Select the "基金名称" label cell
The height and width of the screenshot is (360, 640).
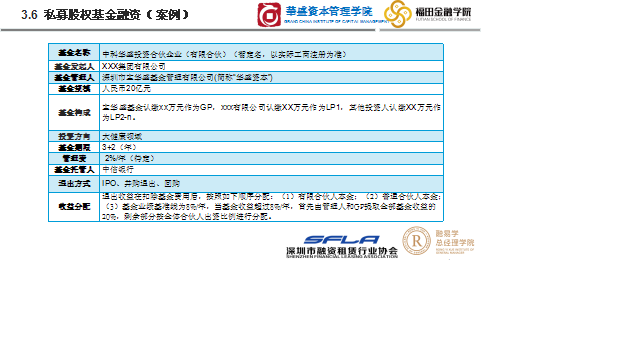coord(74,52)
